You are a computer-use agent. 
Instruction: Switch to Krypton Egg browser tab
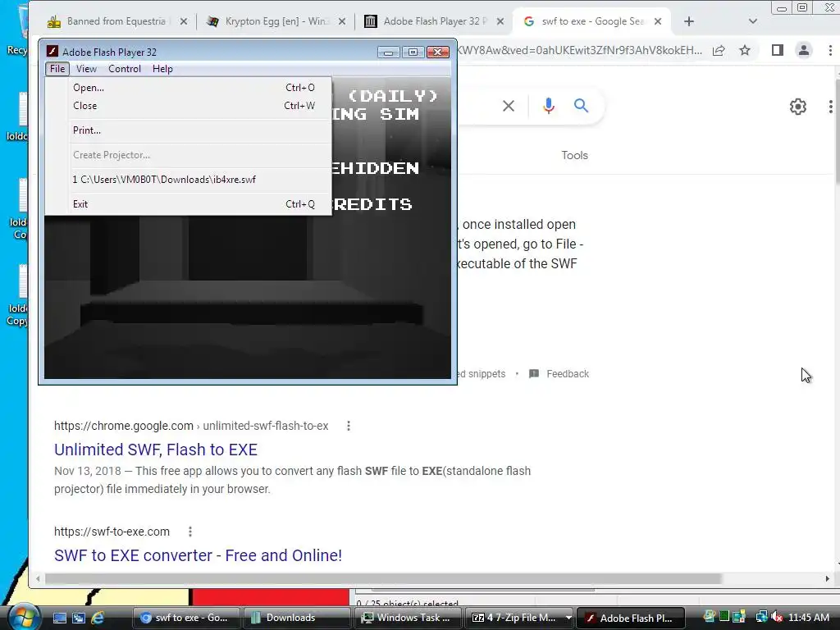(x=276, y=21)
